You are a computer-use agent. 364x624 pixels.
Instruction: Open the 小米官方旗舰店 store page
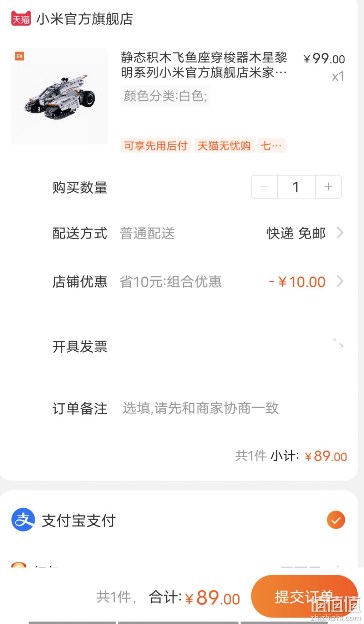point(85,19)
